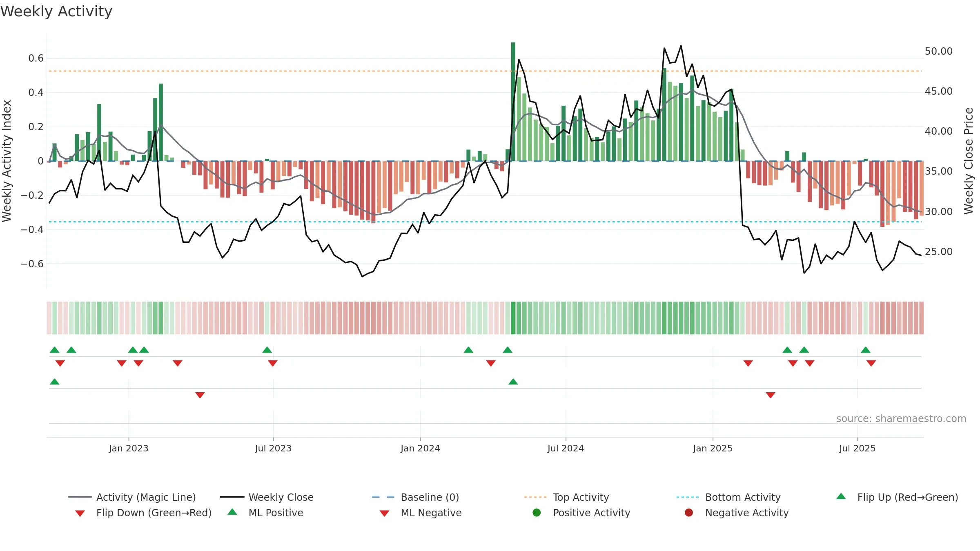The width and height of the screenshot is (980, 551).
Task: Click the red triangle icon beside Flip Down legend
Action: [x=80, y=513]
